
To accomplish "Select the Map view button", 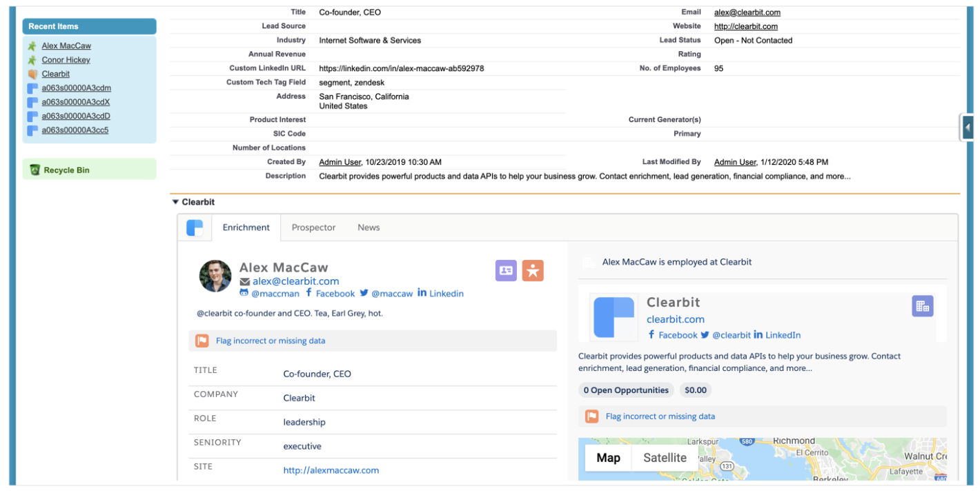I will [x=608, y=458].
